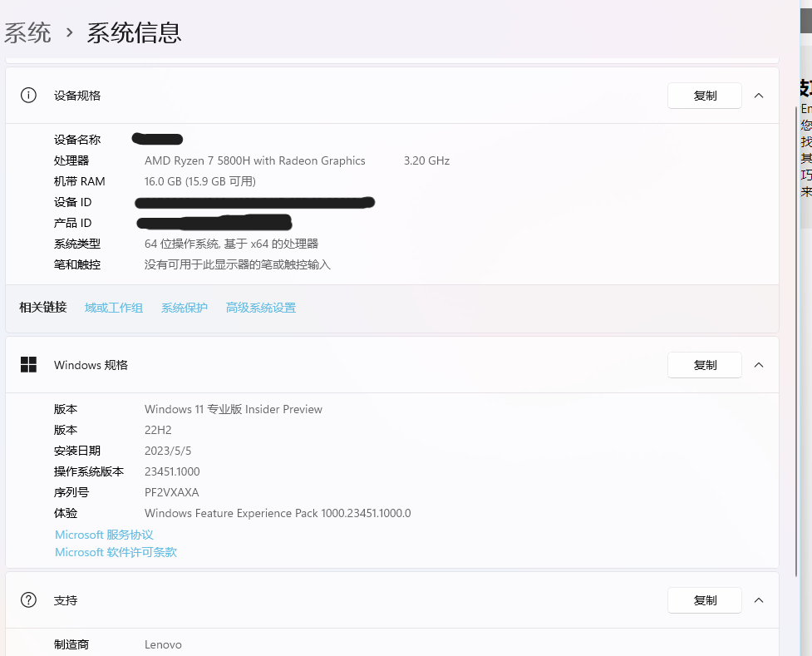Select the 16.0 GB RAM value
The height and width of the screenshot is (656, 812).
[x=200, y=181]
